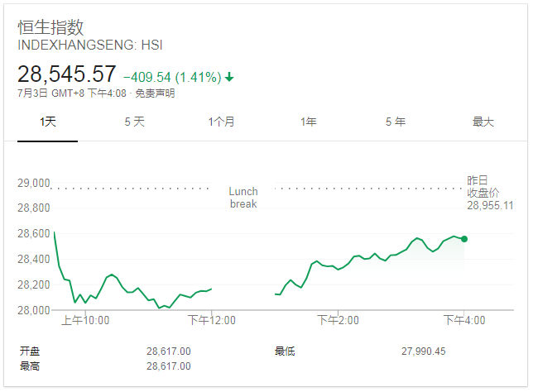Click the Lunch break label on chart

click(x=243, y=198)
